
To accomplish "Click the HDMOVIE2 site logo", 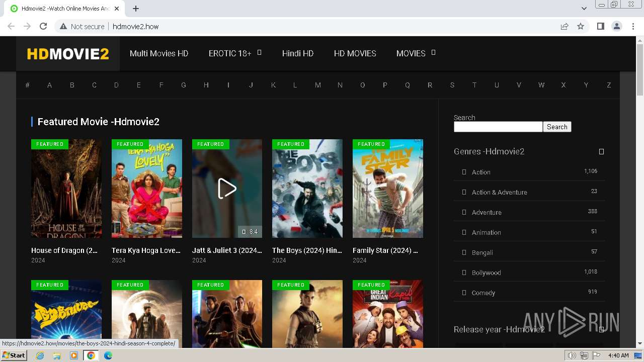I will (x=68, y=54).
